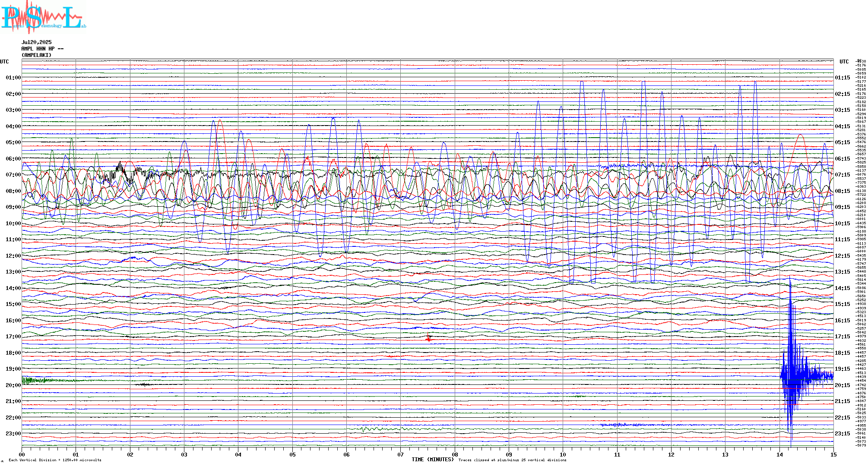868x466 pixels.
Task: Click minute tick label 06 on bottom axis
Action: click(346, 454)
